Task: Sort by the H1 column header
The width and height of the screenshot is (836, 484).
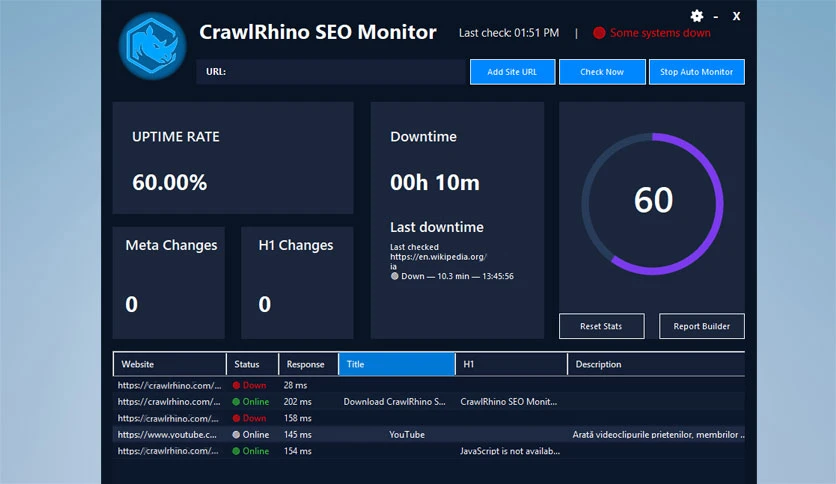Action: (511, 364)
